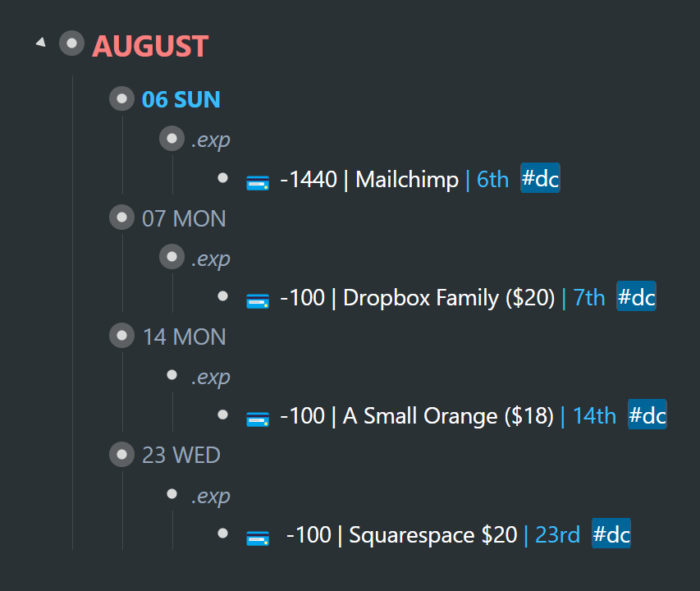Open the .exp bullet under 06 SUN
Viewport: 700px width, 591px height.
(x=172, y=139)
